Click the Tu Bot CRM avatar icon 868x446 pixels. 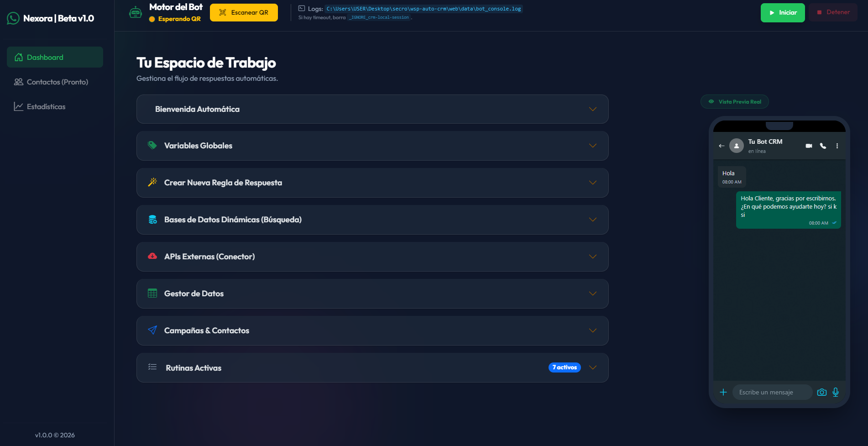click(737, 146)
